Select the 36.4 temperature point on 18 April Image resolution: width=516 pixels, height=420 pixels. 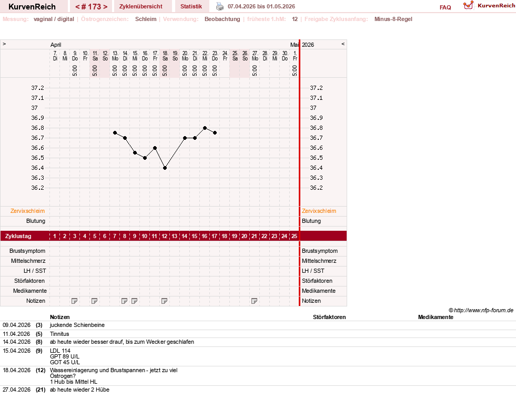(x=165, y=168)
